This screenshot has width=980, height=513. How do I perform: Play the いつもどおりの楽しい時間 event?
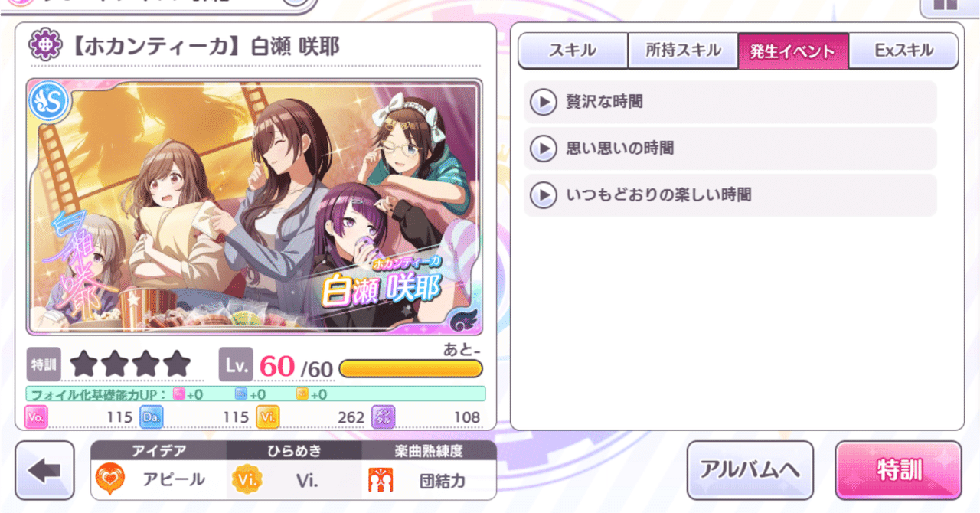[x=543, y=195]
